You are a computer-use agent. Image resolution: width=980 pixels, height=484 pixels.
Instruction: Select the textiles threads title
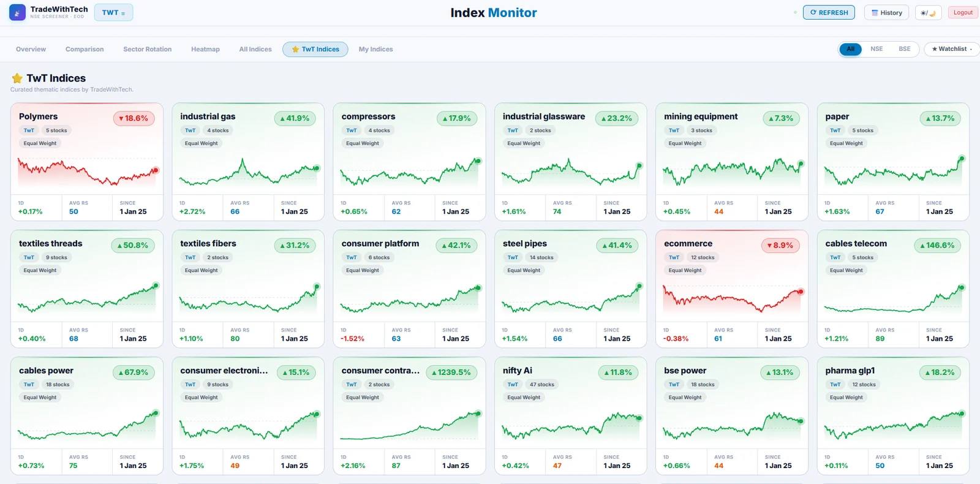[50, 243]
